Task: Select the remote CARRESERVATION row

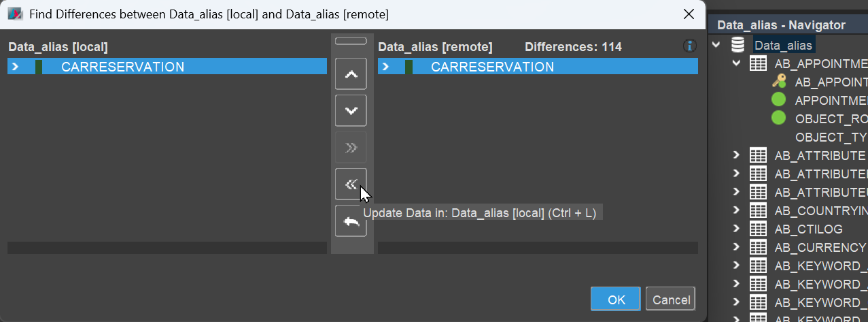Action: tap(538, 67)
